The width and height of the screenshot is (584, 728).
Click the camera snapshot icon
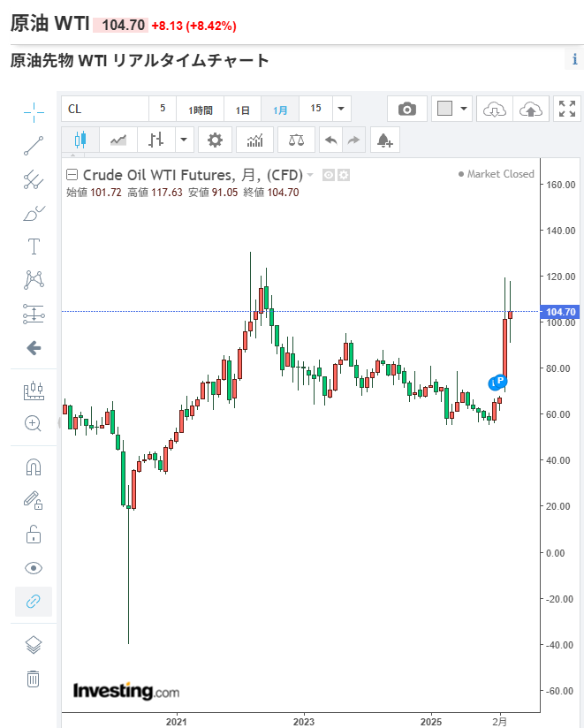[406, 109]
